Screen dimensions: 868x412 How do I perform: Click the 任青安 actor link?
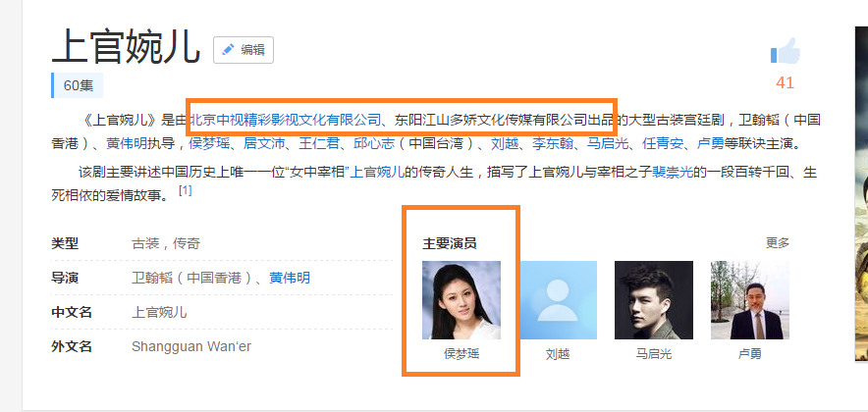pyautogui.click(x=663, y=144)
